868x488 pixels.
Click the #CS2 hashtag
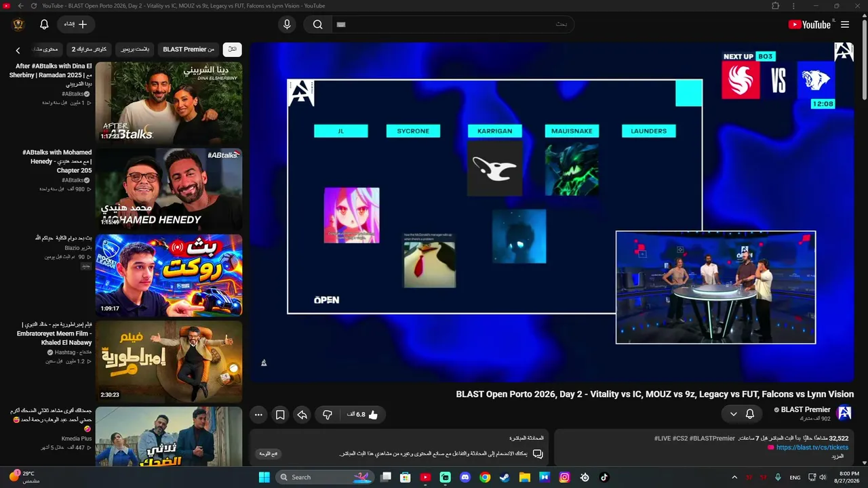click(680, 439)
